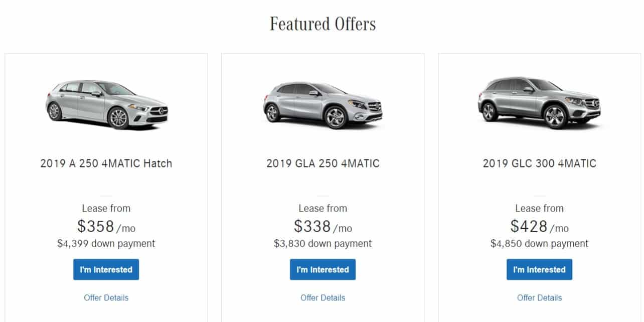The height and width of the screenshot is (322, 644).
Task: Click I'm Interested for 2019 GLC 300 4MATIC
Action: [x=539, y=269]
